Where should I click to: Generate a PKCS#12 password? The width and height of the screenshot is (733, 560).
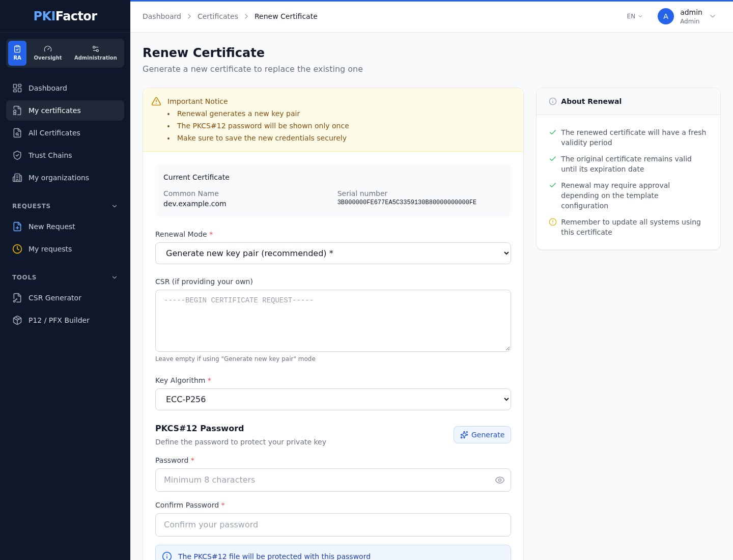coord(482,435)
